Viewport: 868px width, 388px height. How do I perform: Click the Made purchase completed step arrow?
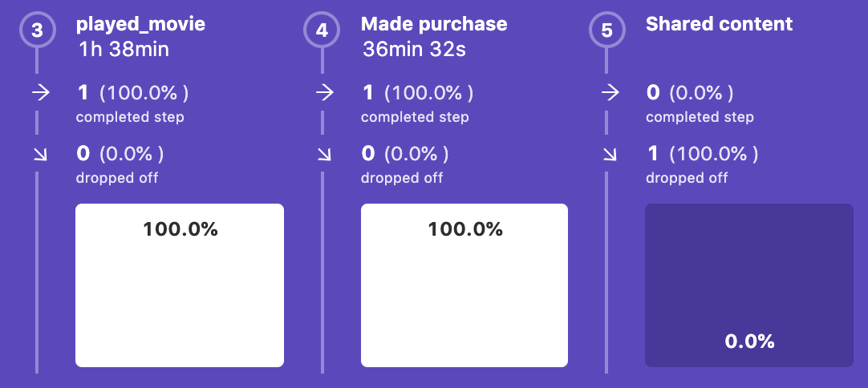[323, 92]
